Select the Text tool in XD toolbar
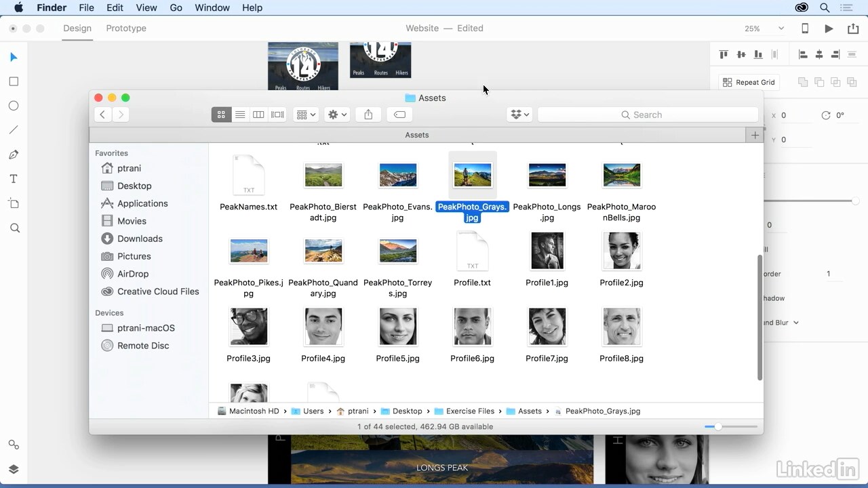The width and height of the screenshot is (868, 488). click(14, 179)
